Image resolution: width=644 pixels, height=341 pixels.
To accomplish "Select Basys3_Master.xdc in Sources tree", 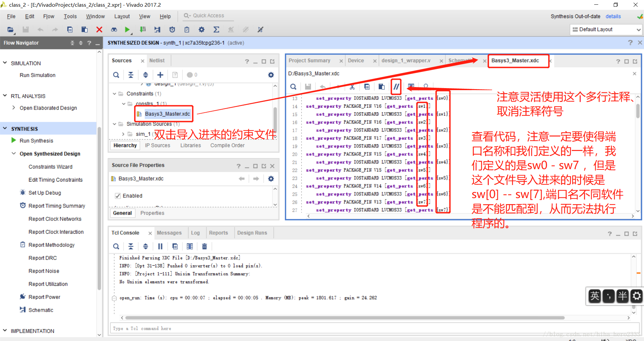I will 167,114.
